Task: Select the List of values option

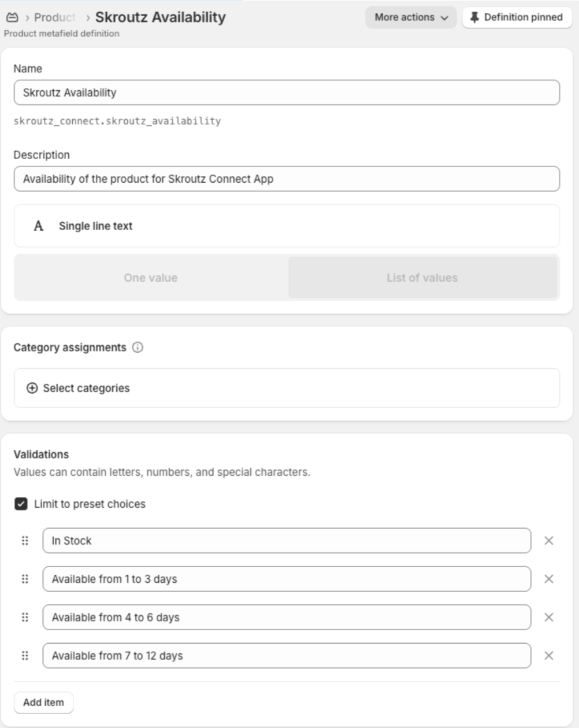Action: (x=422, y=278)
